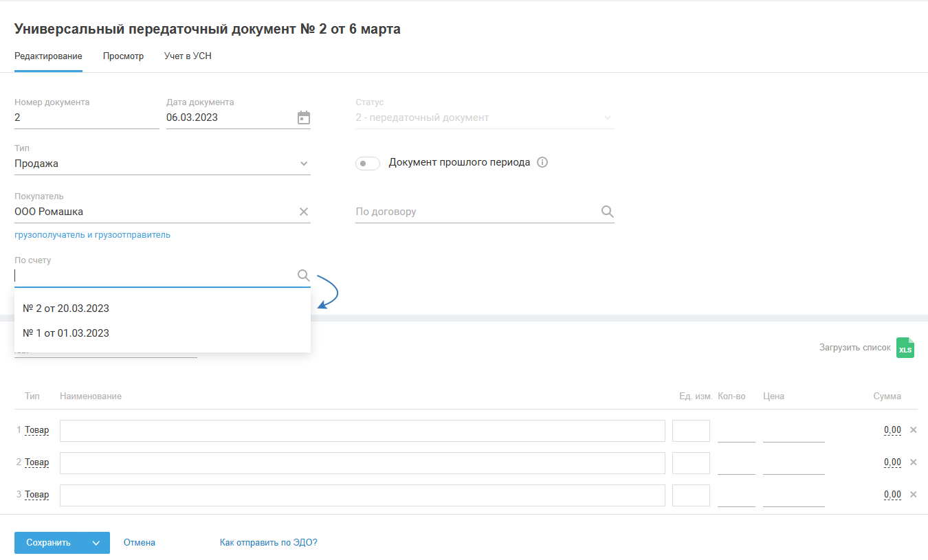Image resolution: width=928 pixels, height=560 pixels.
Task: Open the грузополучатель и грузоотправитель link
Action: click(92, 235)
